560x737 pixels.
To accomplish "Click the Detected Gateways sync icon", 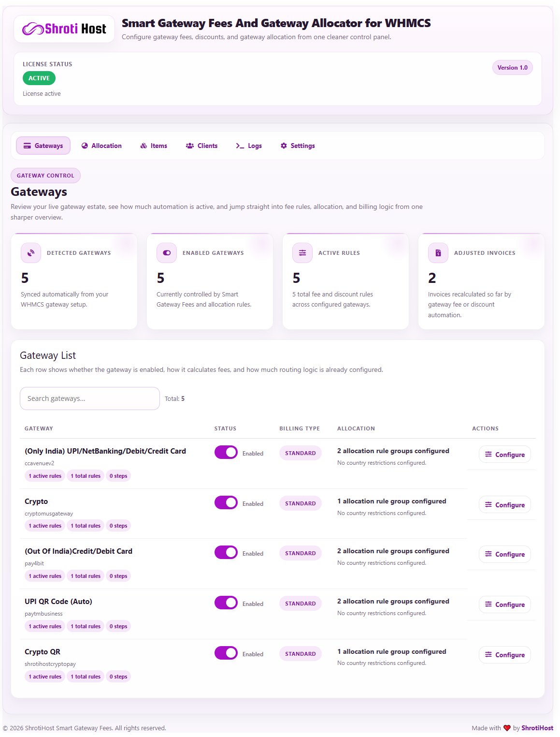I will click(30, 252).
